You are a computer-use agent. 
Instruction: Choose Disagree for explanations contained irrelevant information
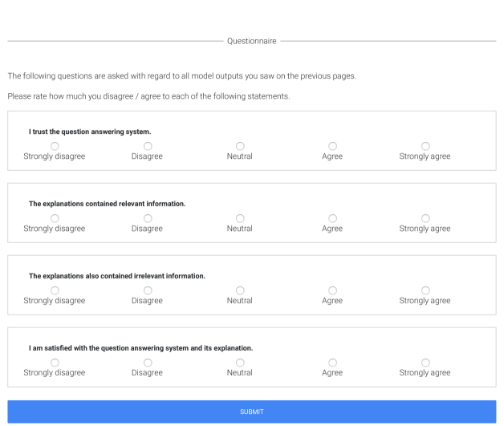147,290
